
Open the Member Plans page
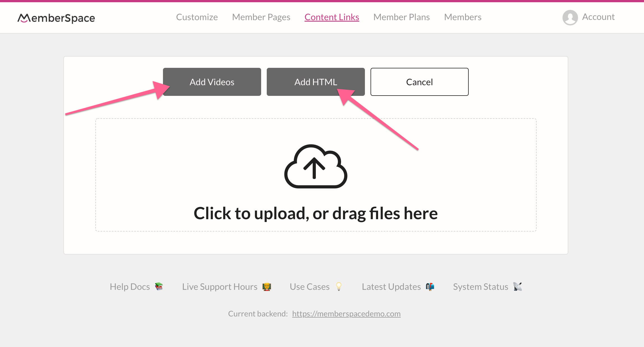point(401,17)
